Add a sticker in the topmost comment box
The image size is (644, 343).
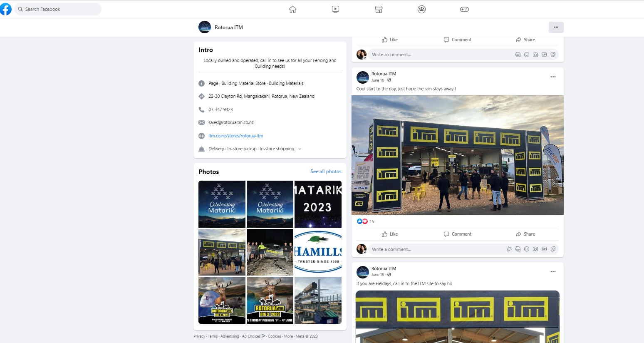pyautogui.click(x=553, y=55)
